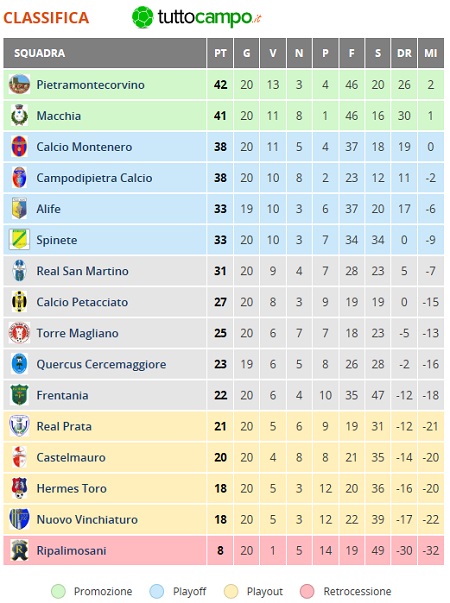Click the green Promozione legend swatch

point(58,591)
